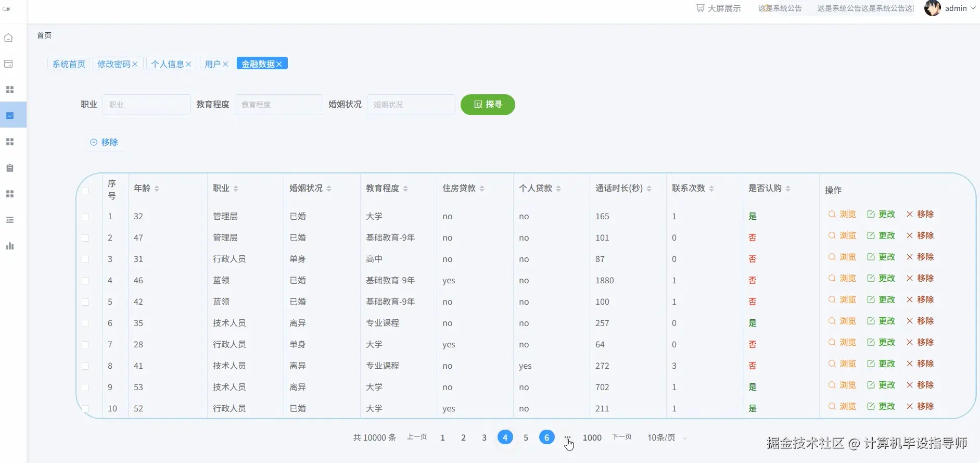The width and height of the screenshot is (980, 463).
Task: Close the 金融数据 tab
Action: [279, 64]
